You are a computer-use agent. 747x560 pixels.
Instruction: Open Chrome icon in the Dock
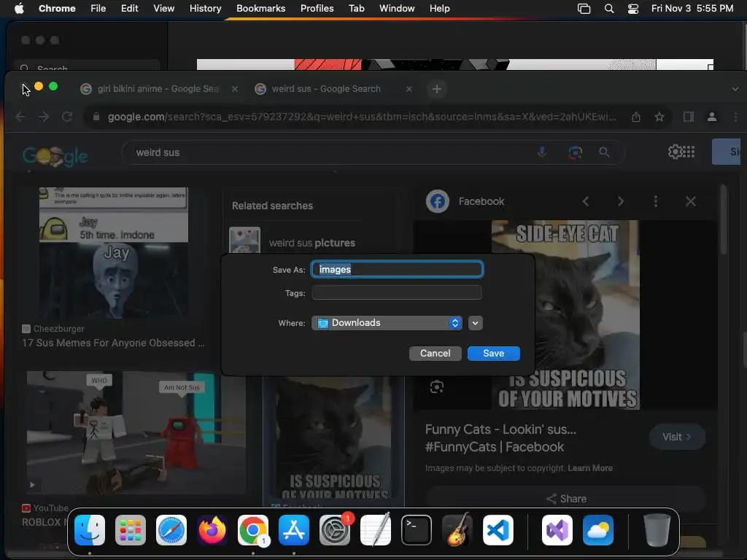(253, 530)
